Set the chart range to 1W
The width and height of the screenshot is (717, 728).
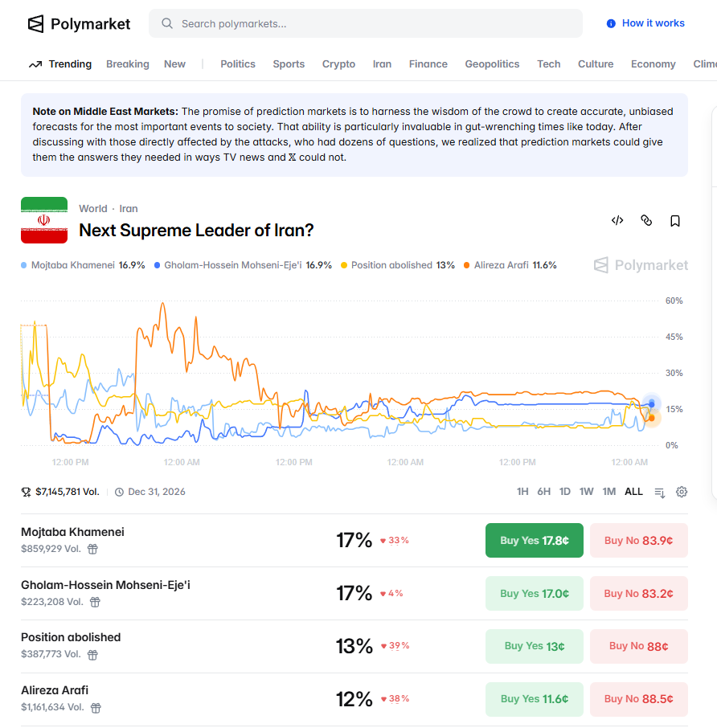[x=587, y=492]
